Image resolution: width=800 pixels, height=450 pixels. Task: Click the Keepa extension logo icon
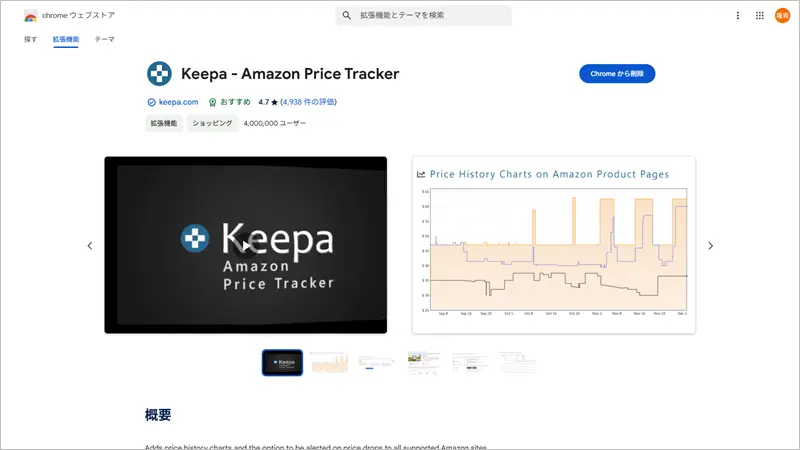pyautogui.click(x=159, y=73)
